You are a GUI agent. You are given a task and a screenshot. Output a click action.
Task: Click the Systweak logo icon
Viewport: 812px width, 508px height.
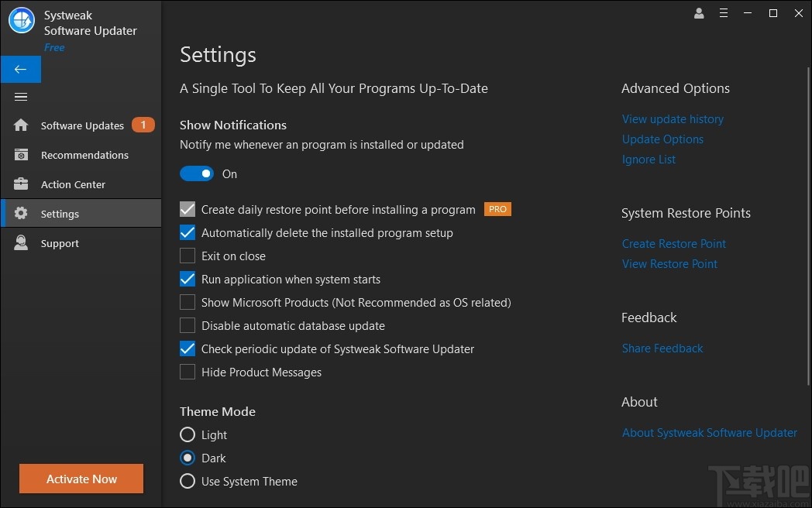pos(20,21)
